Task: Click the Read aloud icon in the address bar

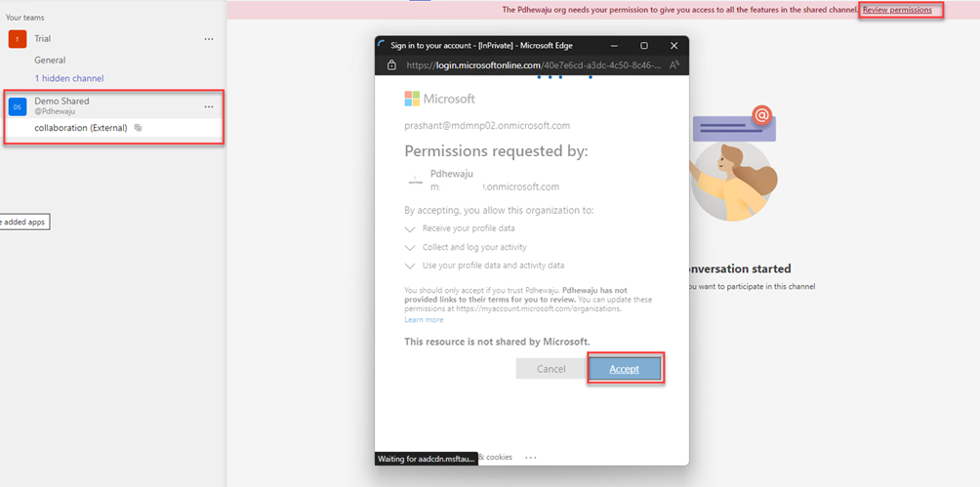Action: pyautogui.click(x=674, y=65)
